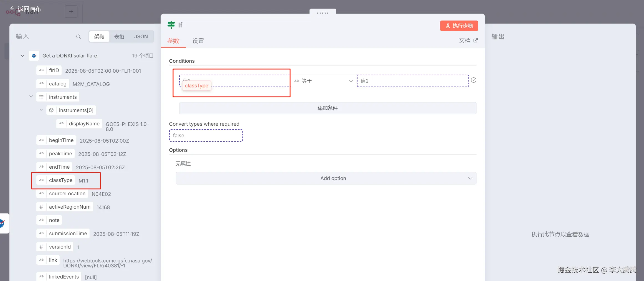644x281 pixels.
Task: Select the displayName field
Action: (x=79, y=124)
